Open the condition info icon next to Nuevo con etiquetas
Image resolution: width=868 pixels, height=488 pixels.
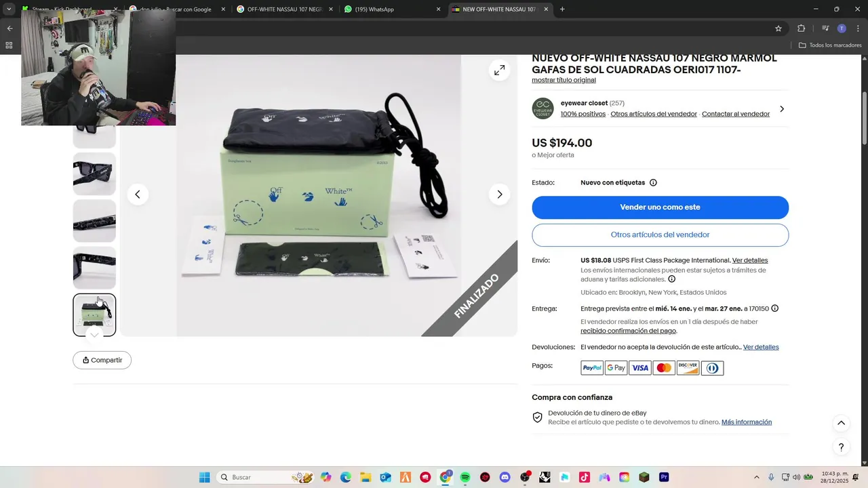click(653, 183)
